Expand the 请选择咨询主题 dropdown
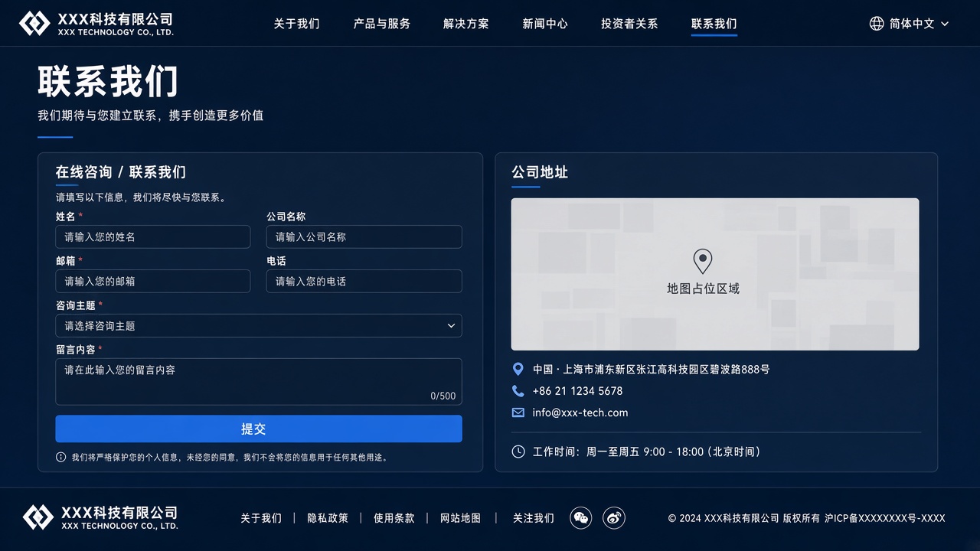Viewport: 980px width, 551px height. click(259, 325)
